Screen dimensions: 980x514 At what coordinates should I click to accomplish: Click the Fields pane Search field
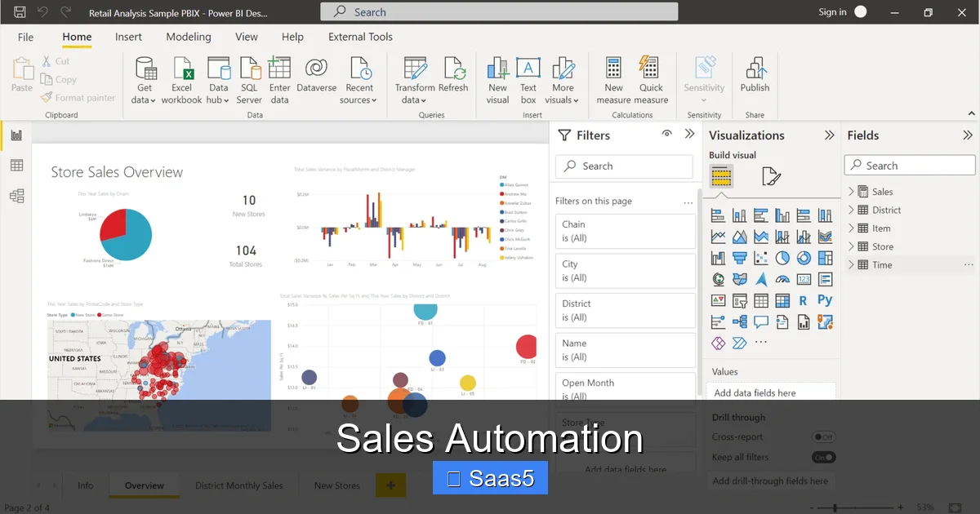(910, 166)
